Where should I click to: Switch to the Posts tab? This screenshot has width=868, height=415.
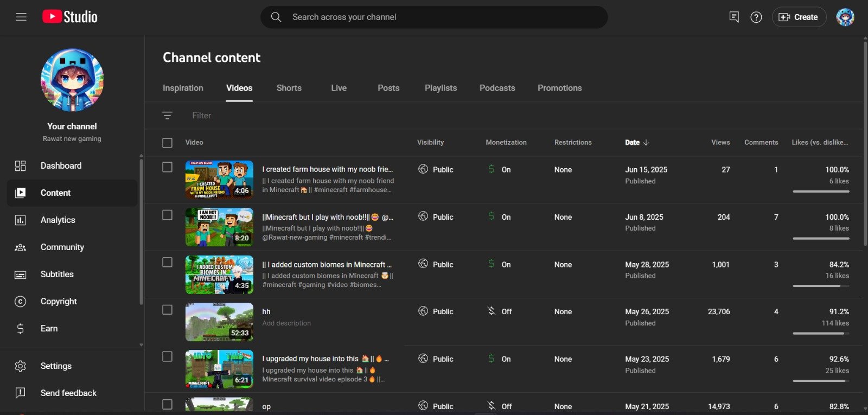388,88
